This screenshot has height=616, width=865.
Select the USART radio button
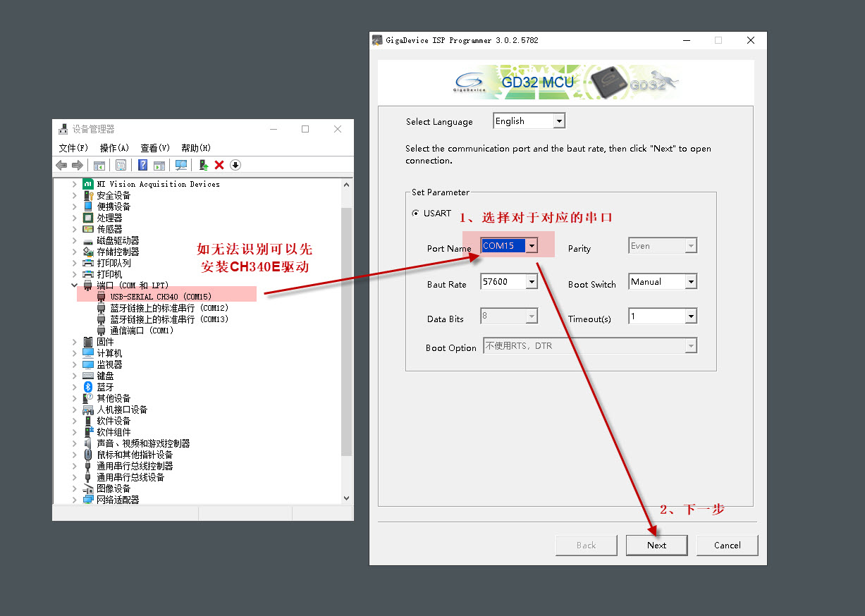tap(415, 214)
